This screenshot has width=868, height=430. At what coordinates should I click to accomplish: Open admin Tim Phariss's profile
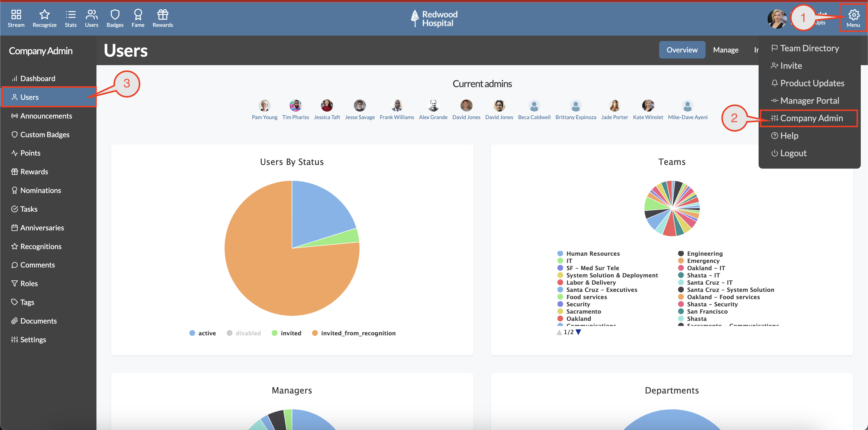click(x=295, y=110)
